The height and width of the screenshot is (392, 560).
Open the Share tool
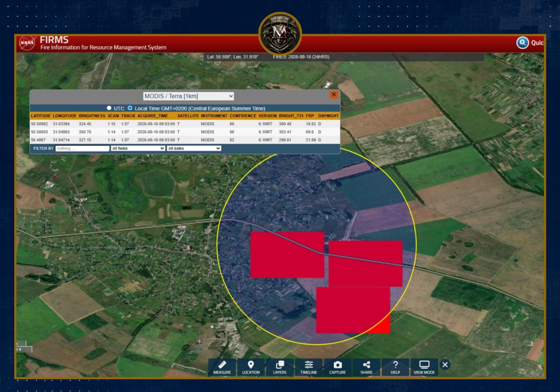point(366,367)
